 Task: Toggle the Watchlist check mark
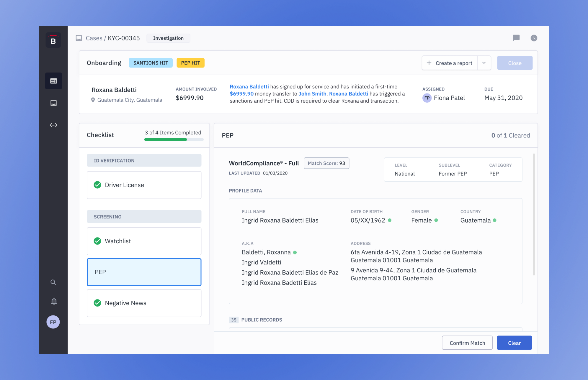pyautogui.click(x=97, y=241)
